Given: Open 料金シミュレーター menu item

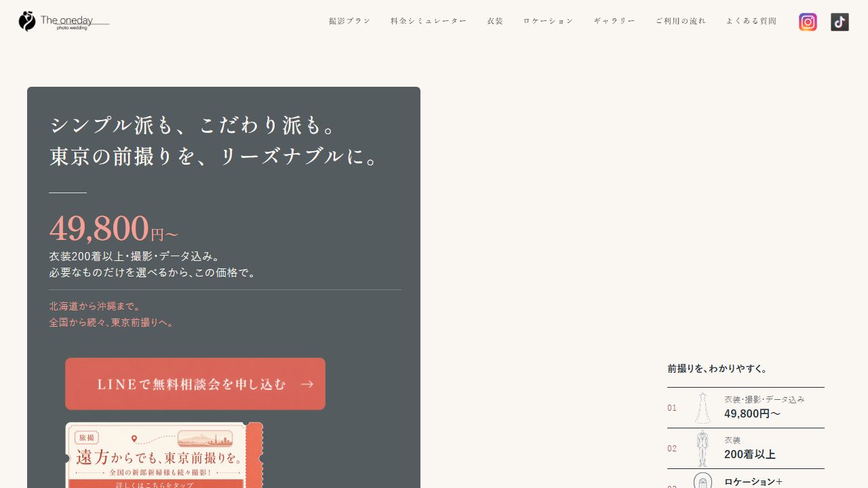Looking at the screenshot, I should click(x=429, y=21).
